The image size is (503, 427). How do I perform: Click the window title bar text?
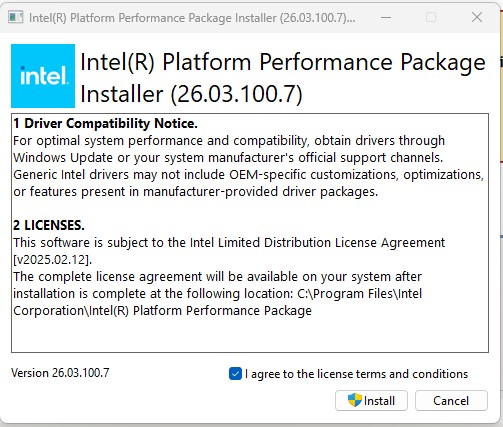click(x=192, y=18)
